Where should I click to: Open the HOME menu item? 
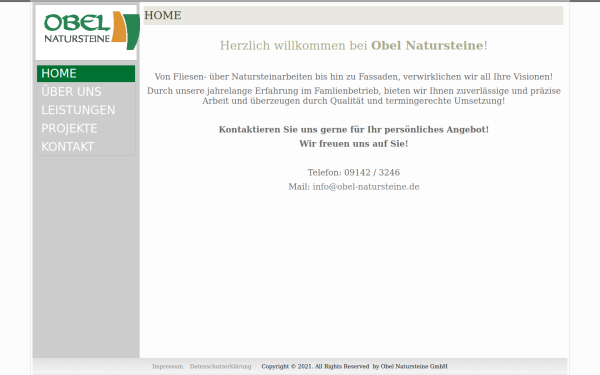click(x=86, y=73)
